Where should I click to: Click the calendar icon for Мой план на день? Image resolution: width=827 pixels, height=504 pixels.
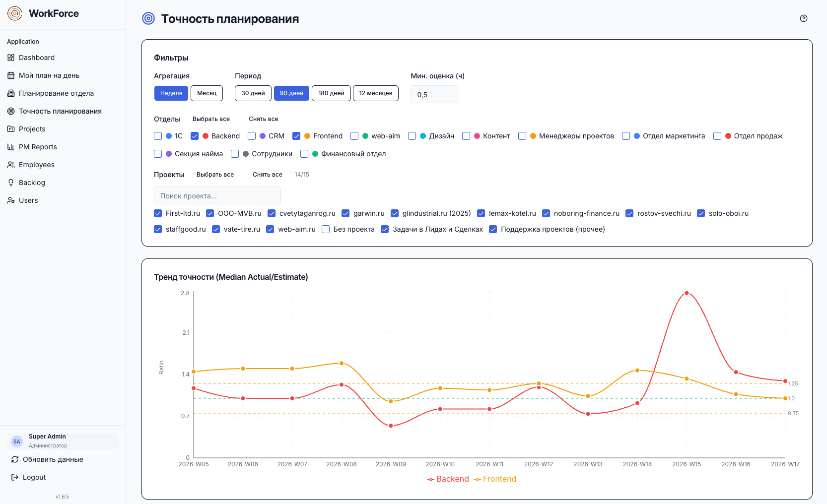(11, 75)
